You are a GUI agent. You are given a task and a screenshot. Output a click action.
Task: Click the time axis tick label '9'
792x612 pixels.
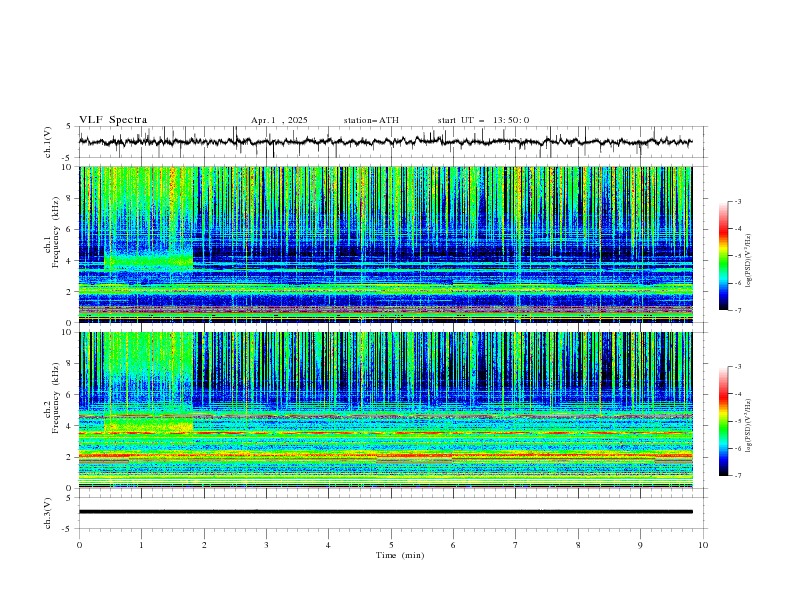[640, 545]
